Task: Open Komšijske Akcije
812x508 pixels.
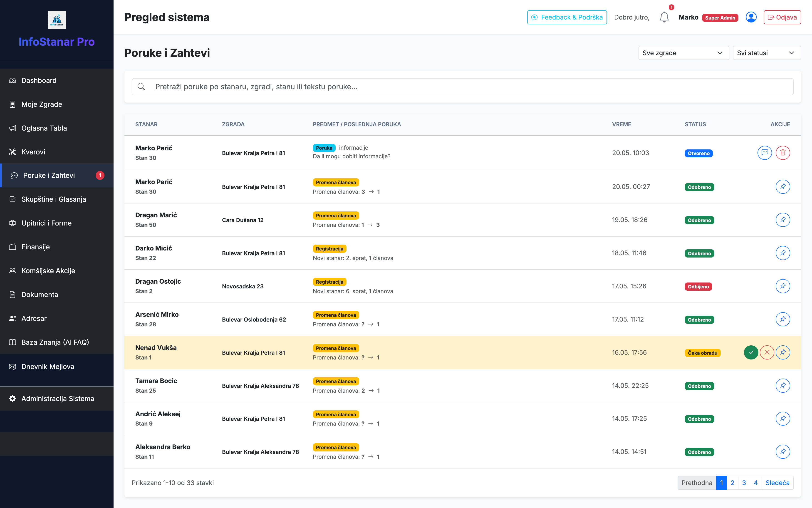Action: [57, 271]
